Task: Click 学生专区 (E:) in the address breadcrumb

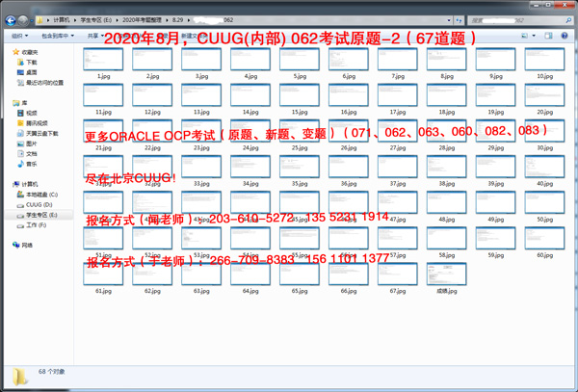Action: (x=95, y=20)
